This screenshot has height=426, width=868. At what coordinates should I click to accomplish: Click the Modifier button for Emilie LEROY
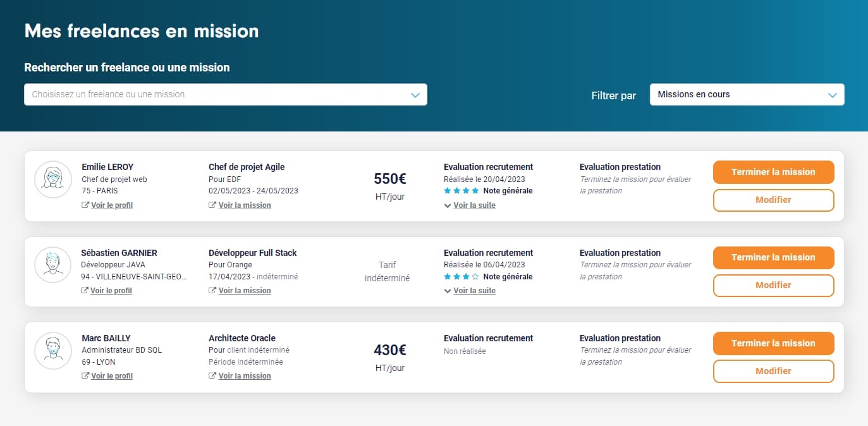pos(773,200)
